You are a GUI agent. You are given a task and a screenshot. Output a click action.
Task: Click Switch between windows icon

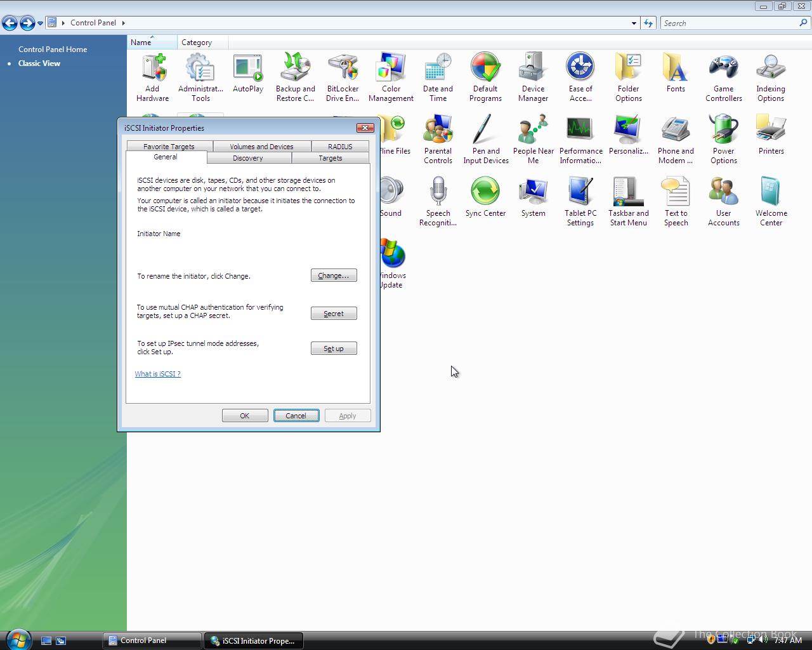[x=61, y=641]
